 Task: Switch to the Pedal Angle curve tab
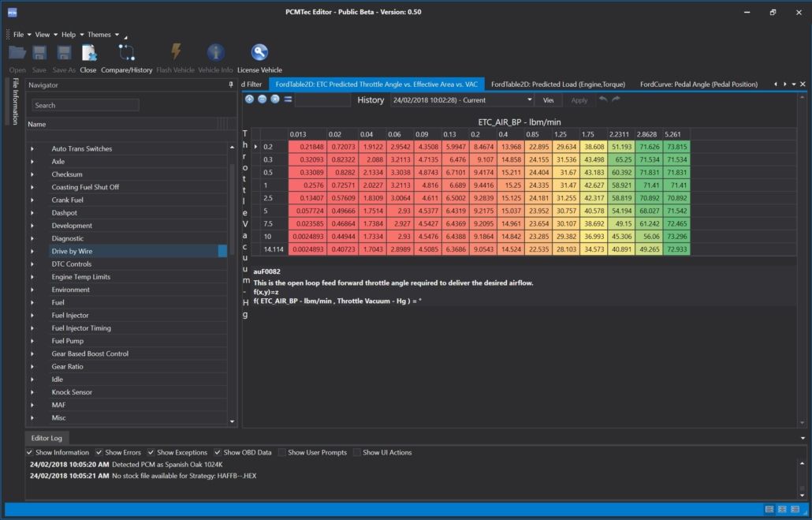pos(698,84)
